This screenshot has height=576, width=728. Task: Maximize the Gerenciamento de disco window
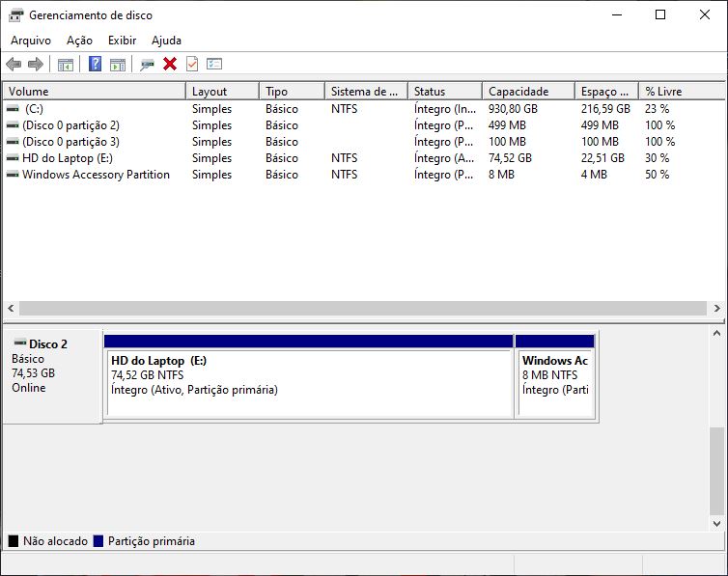click(x=660, y=14)
